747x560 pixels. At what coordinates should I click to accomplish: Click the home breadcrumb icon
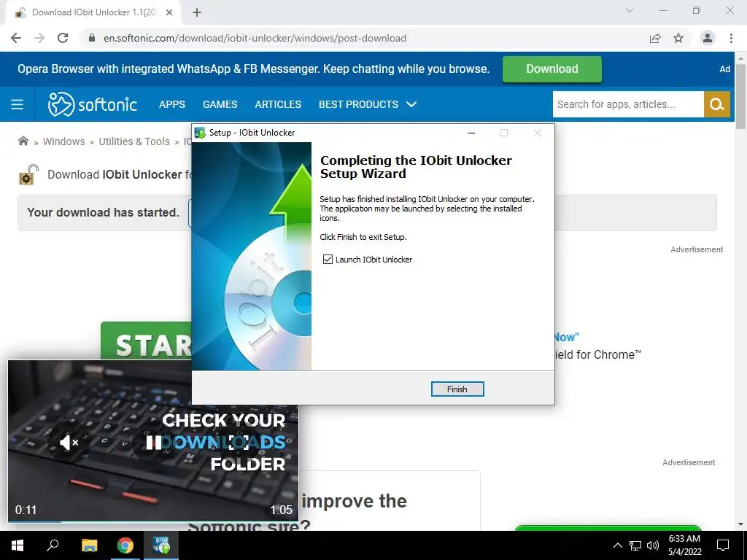23,141
